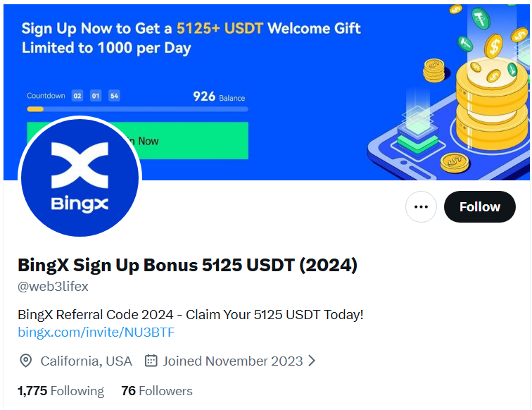Open the bingx.com/invite/NU3BTF referral link
This screenshot has width=532, height=410.
point(96,332)
